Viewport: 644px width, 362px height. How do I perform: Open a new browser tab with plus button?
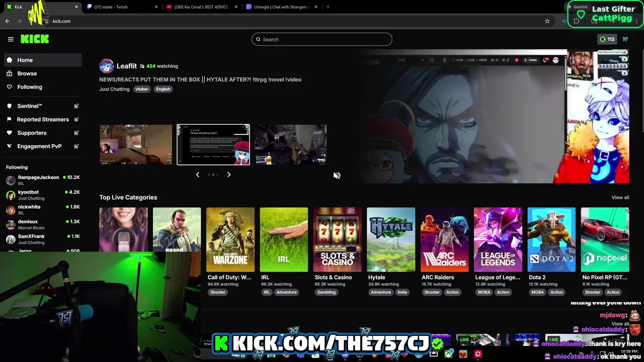coord(328,7)
